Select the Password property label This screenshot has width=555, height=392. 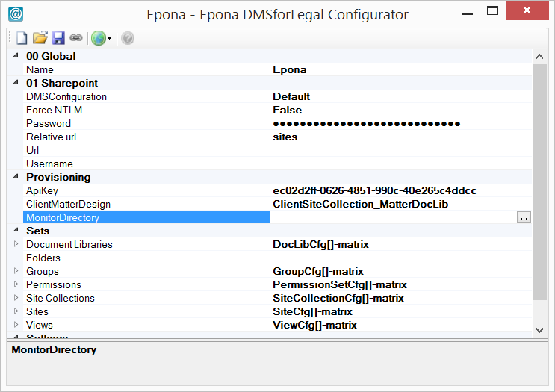49,123
